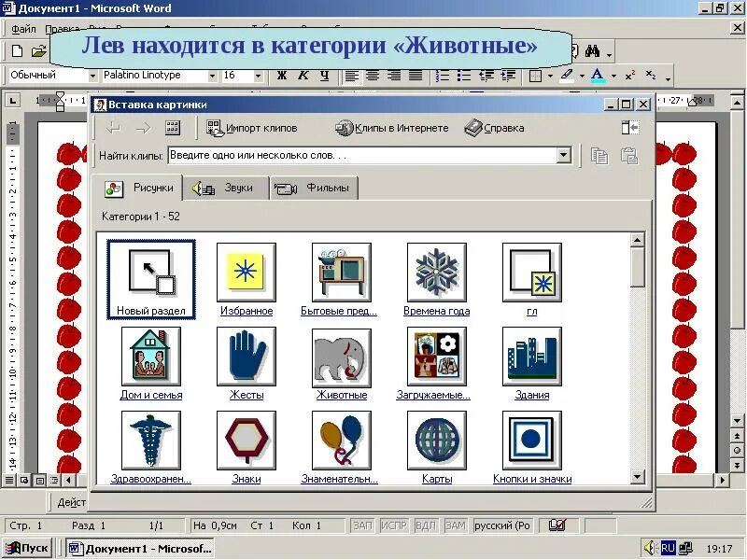The height and width of the screenshot is (560, 747).
Task: Click the speaker volume tray icon
Action: click(650, 548)
